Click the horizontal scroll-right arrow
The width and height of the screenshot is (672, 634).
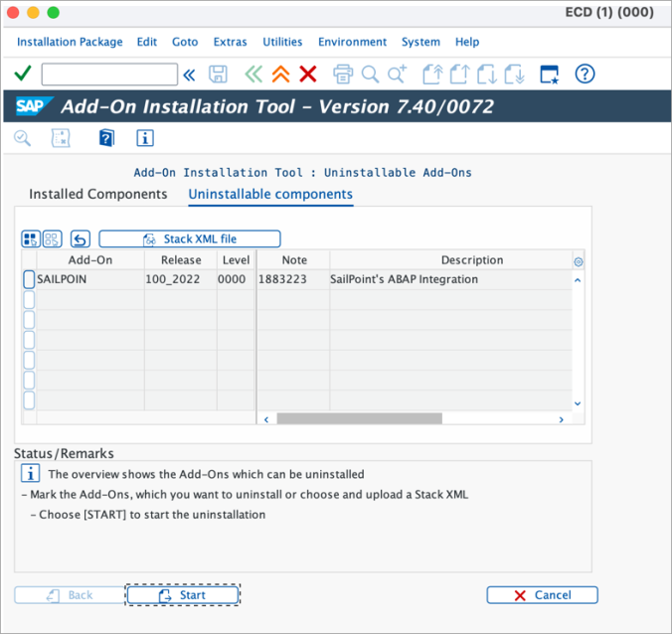[x=562, y=419]
